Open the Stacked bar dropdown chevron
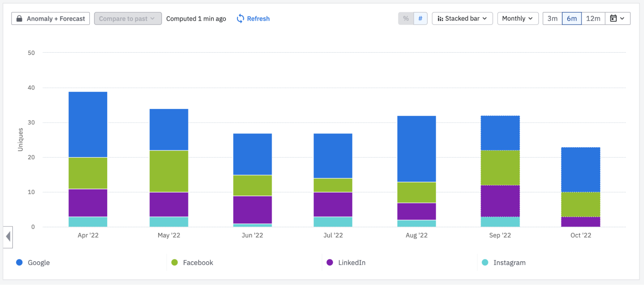 coord(485,19)
